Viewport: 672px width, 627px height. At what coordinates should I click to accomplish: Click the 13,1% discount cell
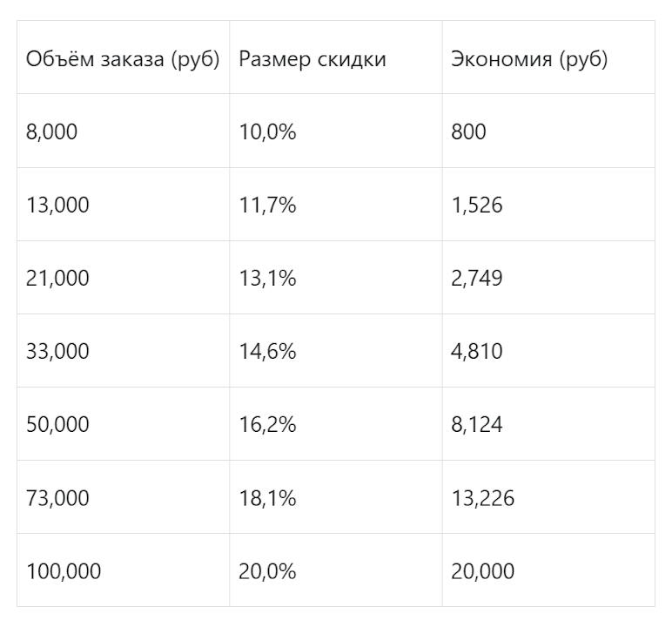click(x=267, y=279)
